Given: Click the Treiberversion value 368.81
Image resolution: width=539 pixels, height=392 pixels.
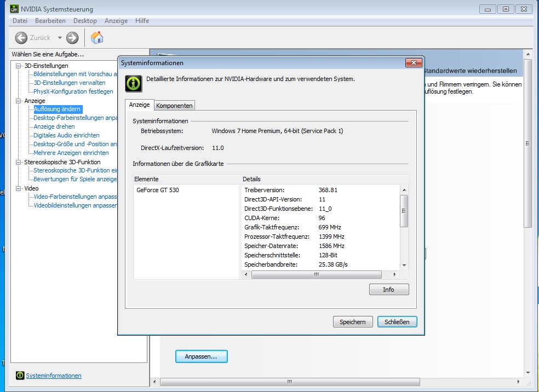Looking at the screenshot, I should [328, 190].
